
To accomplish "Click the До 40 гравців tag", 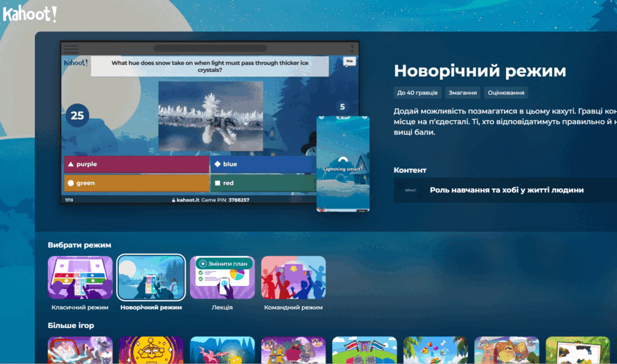I will pos(417,92).
